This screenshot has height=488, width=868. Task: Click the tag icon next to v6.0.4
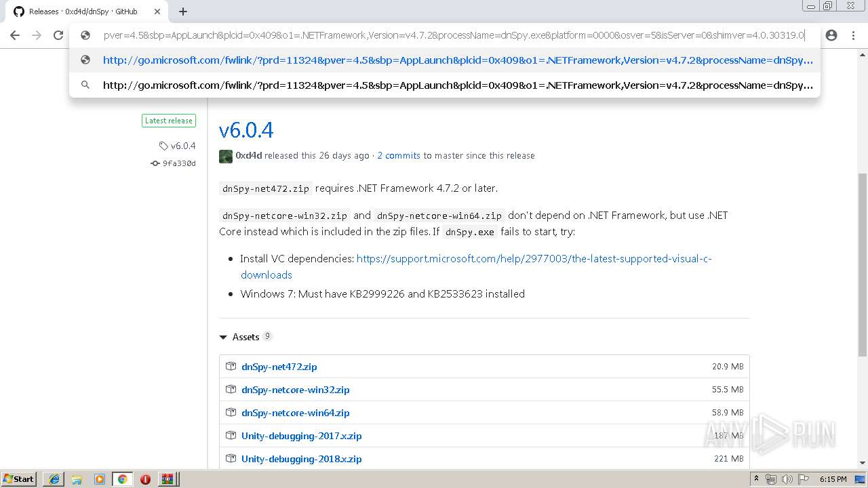pyautogui.click(x=163, y=146)
